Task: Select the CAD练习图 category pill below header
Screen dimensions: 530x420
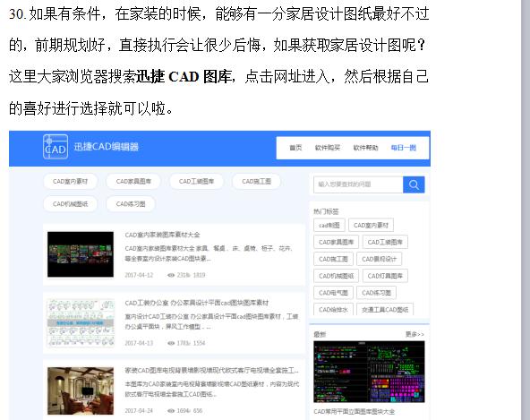Action: coord(131,204)
